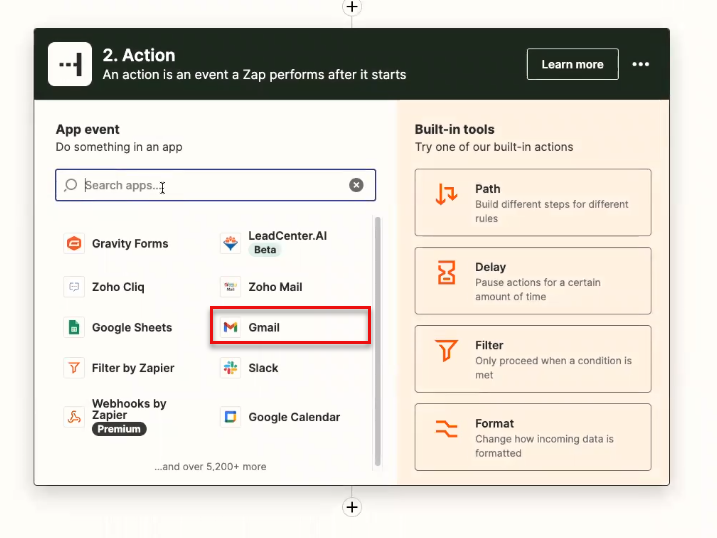Screen dimensions: 717x538
Task: Choose the Slack app icon
Action: 230,368
